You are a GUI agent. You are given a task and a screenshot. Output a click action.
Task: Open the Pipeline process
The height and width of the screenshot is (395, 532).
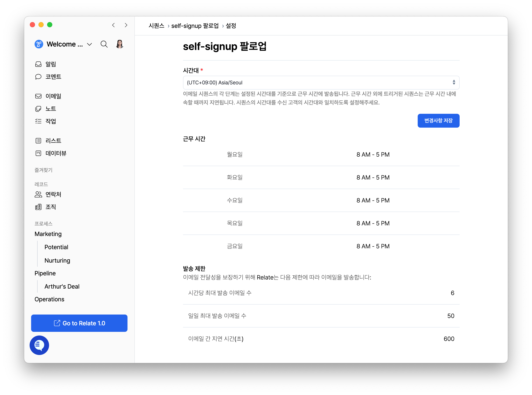tap(45, 273)
